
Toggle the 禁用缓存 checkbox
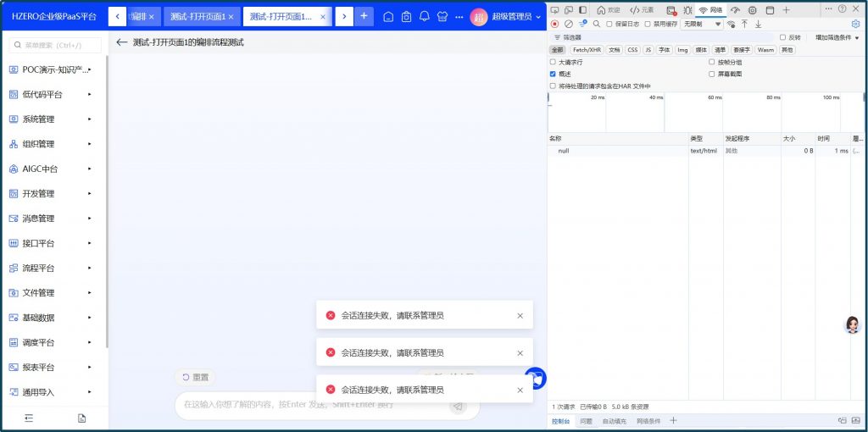click(648, 24)
